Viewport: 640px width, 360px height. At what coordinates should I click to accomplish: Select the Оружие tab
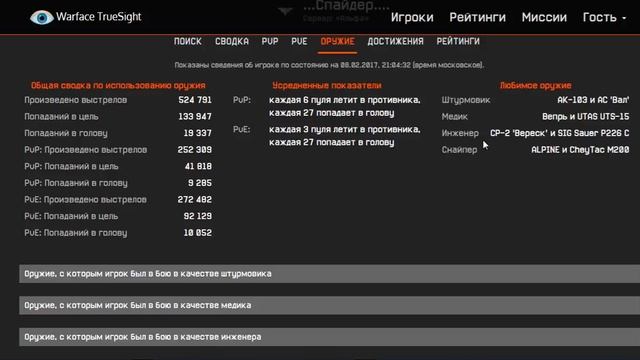[x=338, y=41]
